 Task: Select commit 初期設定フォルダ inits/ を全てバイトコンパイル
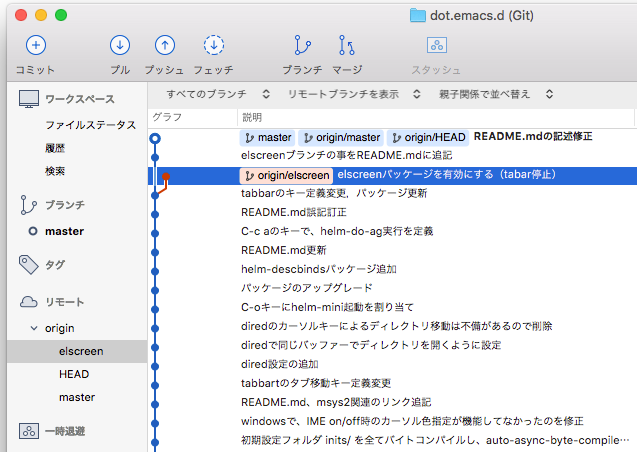point(435,441)
